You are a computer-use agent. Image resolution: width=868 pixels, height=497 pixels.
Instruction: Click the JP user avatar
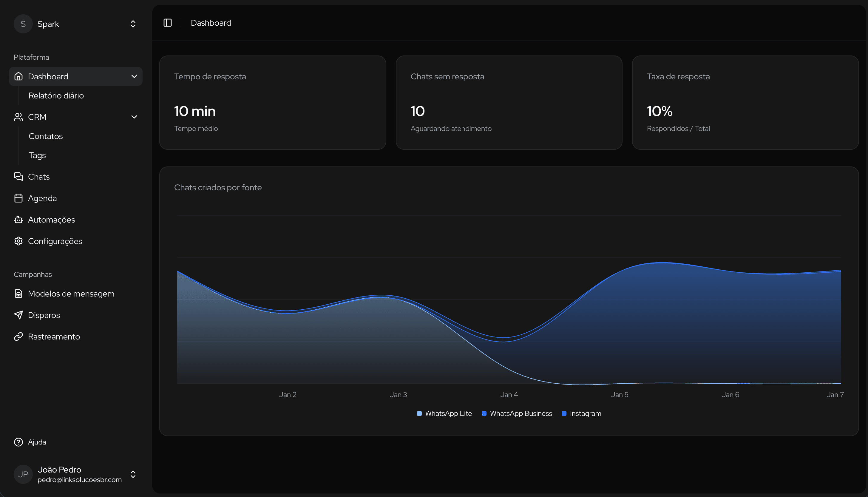point(23,474)
